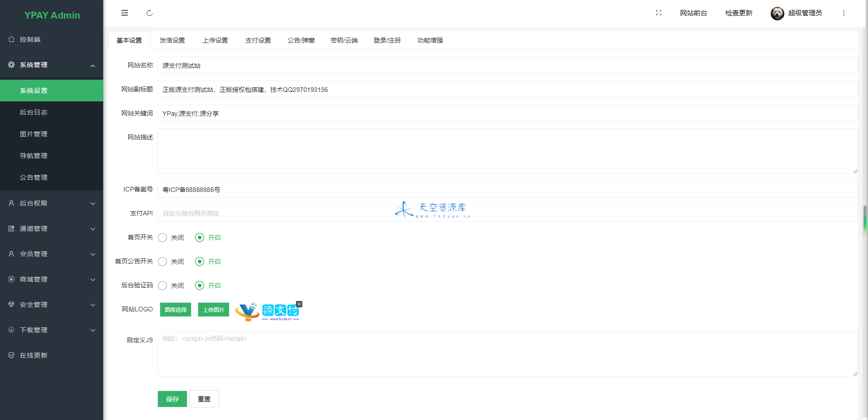The image size is (868, 420).
Task: Switch to the 发信设置 tab
Action: coord(172,40)
